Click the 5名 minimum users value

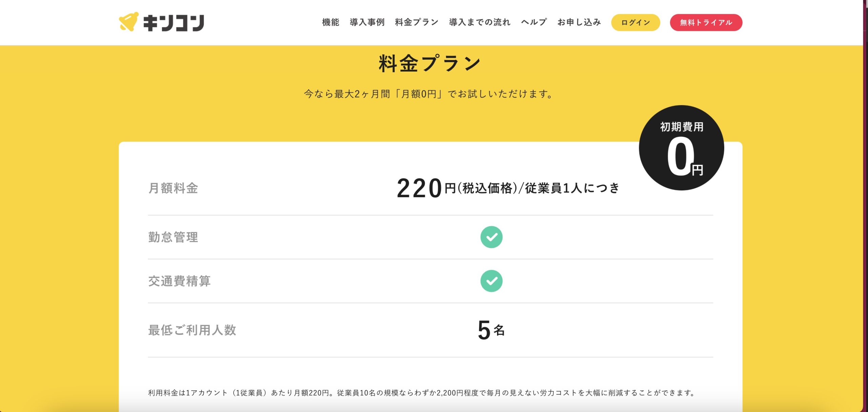pyautogui.click(x=491, y=330)
